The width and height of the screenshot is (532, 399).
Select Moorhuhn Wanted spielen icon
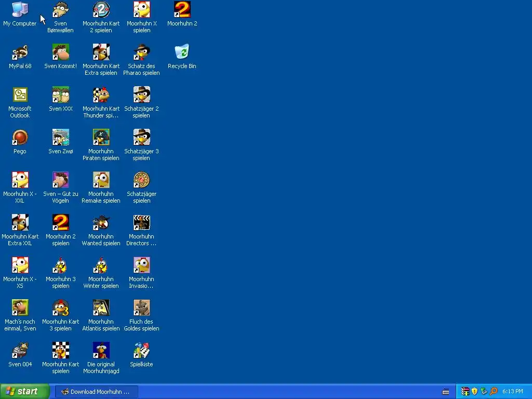(x=101, y=222)
